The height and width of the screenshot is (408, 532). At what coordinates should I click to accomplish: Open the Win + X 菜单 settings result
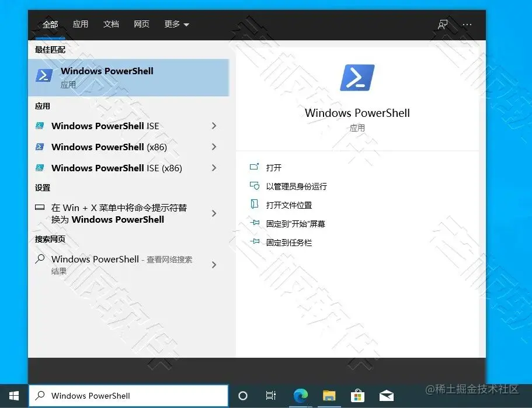(x=128, y=213)
